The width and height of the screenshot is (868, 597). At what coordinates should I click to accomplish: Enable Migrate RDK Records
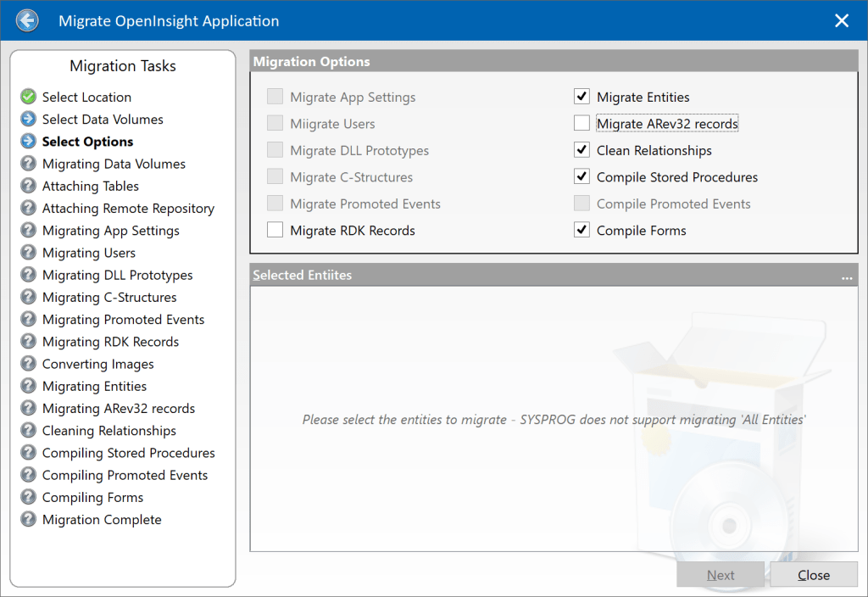(275, 230)
